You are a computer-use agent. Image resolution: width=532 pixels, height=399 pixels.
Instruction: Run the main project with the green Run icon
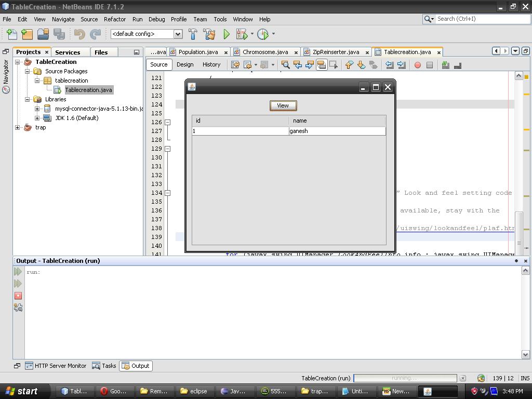[226, 34]
